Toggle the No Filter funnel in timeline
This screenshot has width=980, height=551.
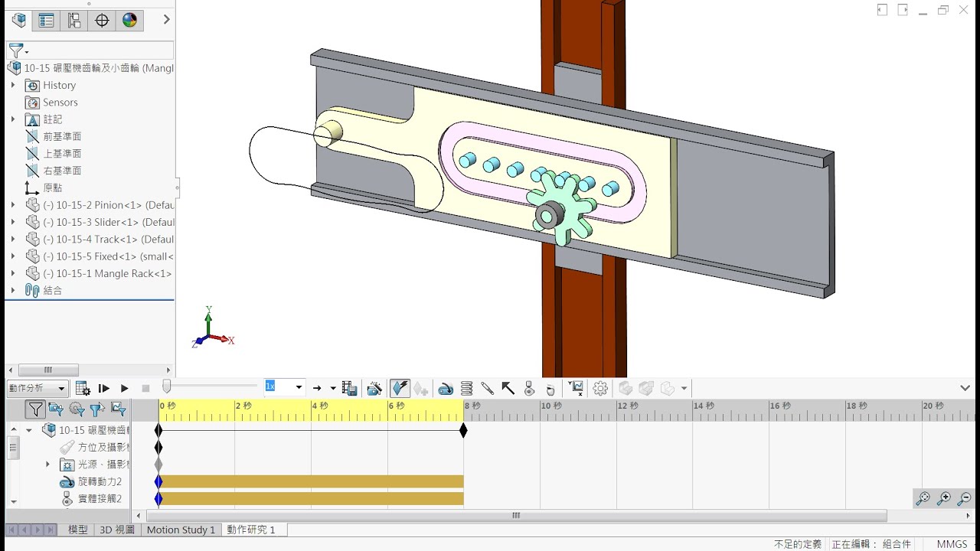(x=35, y=409)
